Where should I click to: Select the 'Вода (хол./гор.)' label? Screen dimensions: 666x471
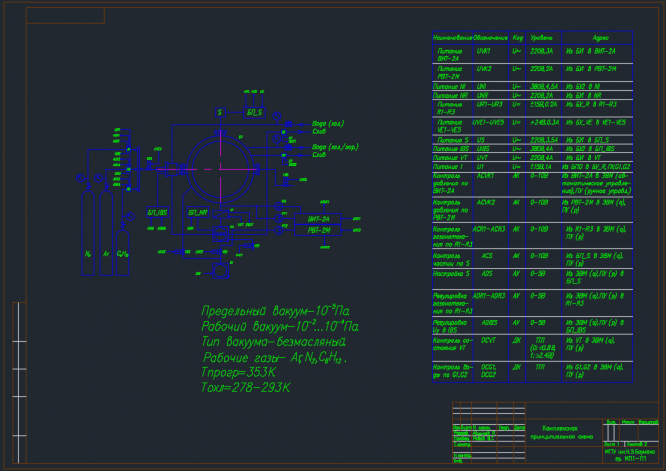(336, 147)
